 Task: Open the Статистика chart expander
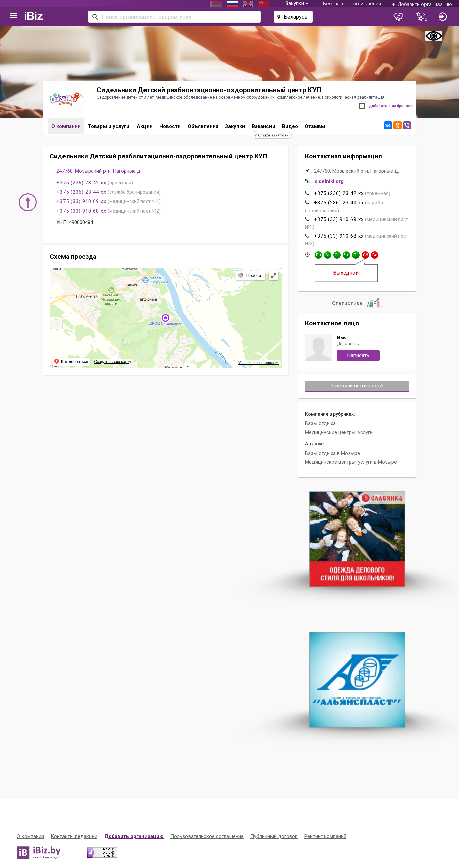(x=357, y=303)
